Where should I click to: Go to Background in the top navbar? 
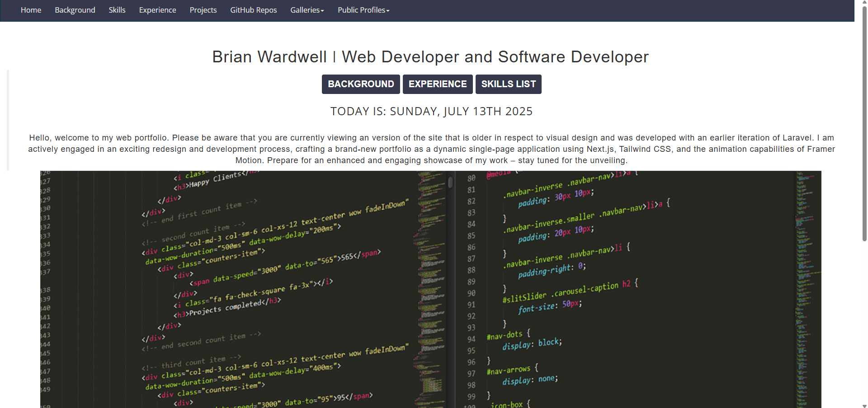[75, 10]
